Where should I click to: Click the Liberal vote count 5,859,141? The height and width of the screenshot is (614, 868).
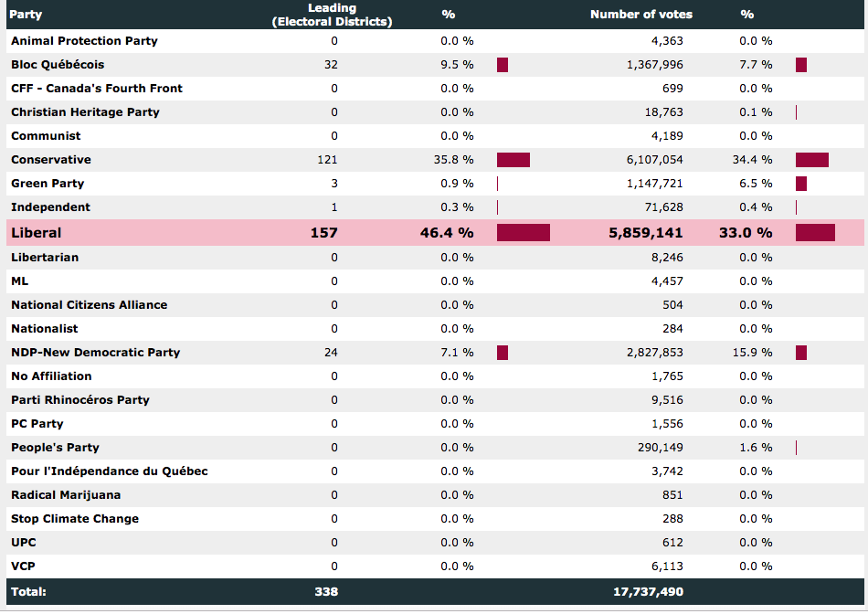pyautogui.click(x=645, y=233)
